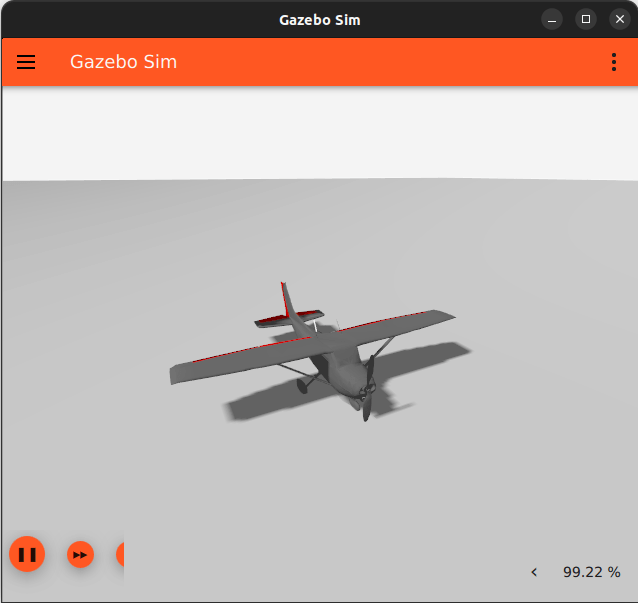Click the airplane's shadow on the ground
Image resolution: width=638 pixels, height=603 pixels.
[260, 405]
